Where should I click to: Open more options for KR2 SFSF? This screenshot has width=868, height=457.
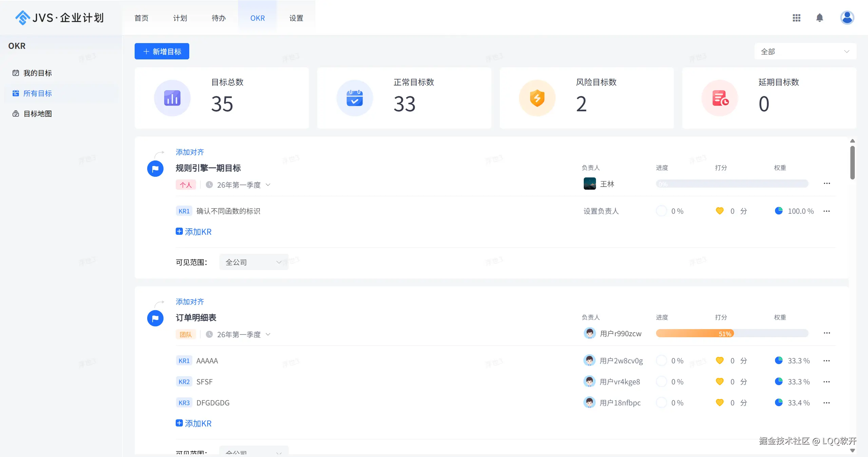click(827, 382)
